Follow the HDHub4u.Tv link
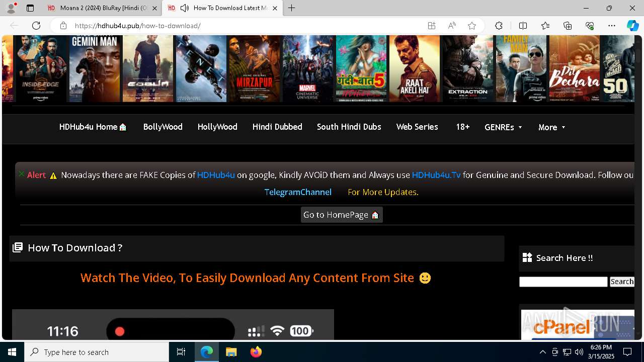Image resolution: width=644 pixels, height=362 pixels. 436,175
